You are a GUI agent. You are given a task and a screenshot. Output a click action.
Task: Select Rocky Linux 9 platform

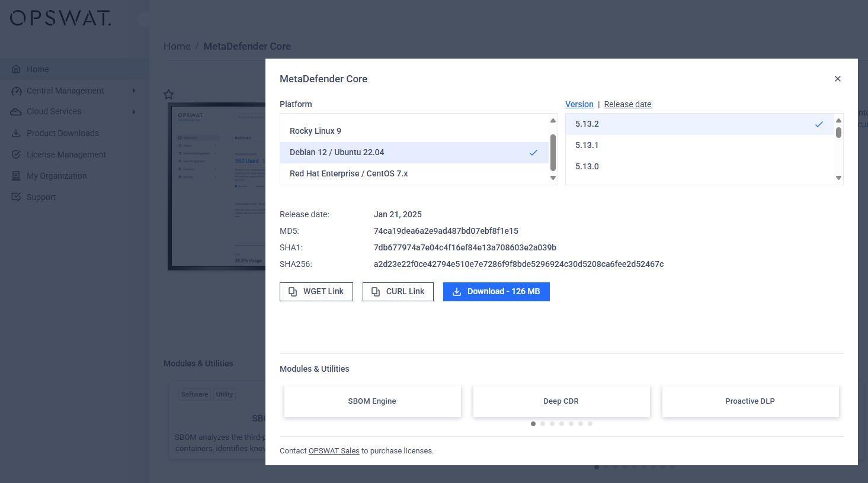(x=414, y=131)
